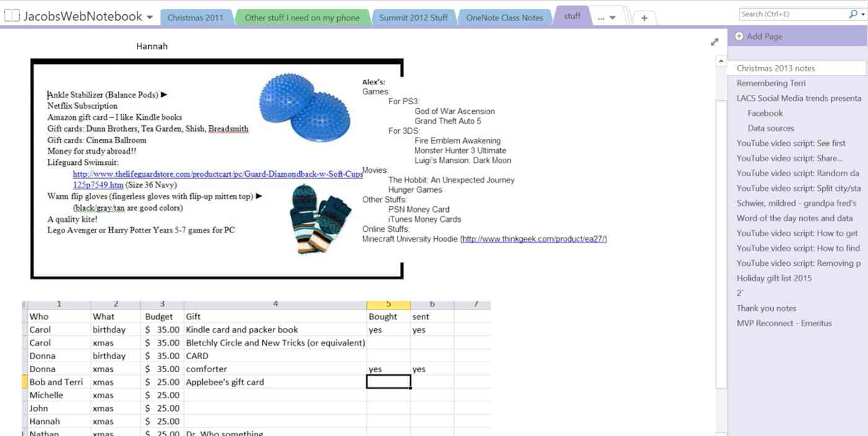Open the Summit 2012 Stuff section tab
Image resolution: width=868 pixels, height=436 pixels.
point(414,17)
